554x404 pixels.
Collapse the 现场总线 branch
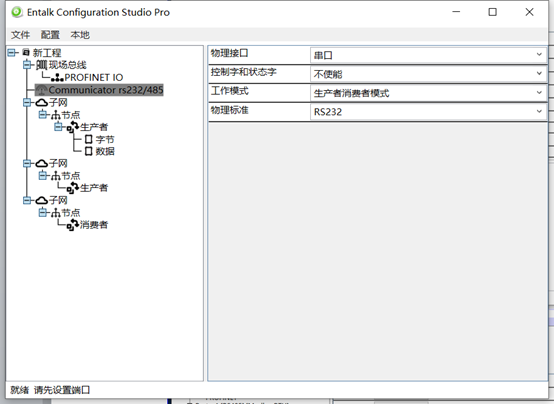[27, 65]
